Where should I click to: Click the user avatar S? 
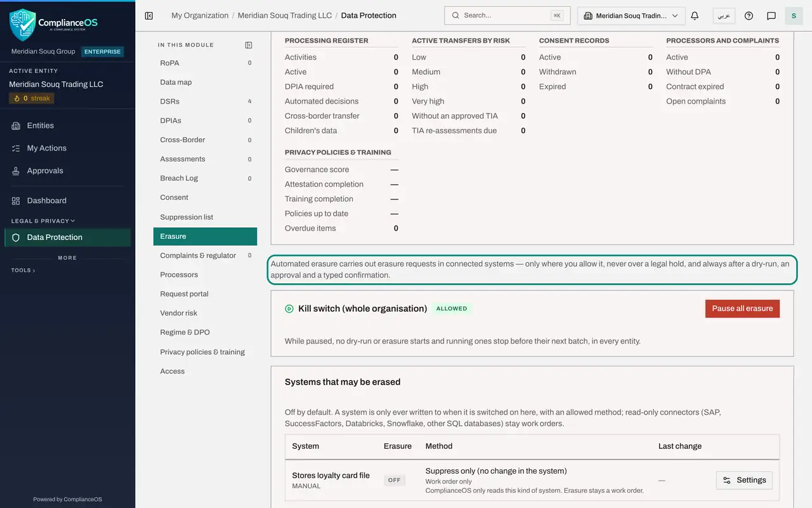[794, 15]
